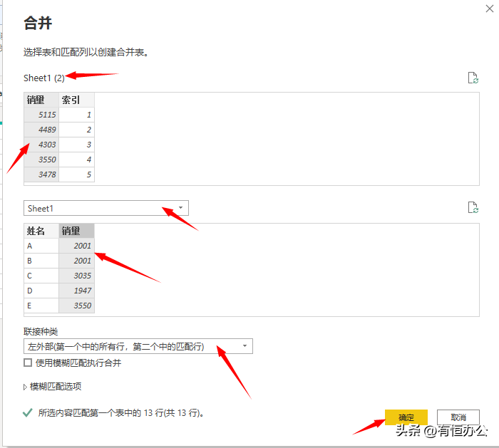Screen dimensions: 499x448
Task: Click the name cell A
Action: 41,246
